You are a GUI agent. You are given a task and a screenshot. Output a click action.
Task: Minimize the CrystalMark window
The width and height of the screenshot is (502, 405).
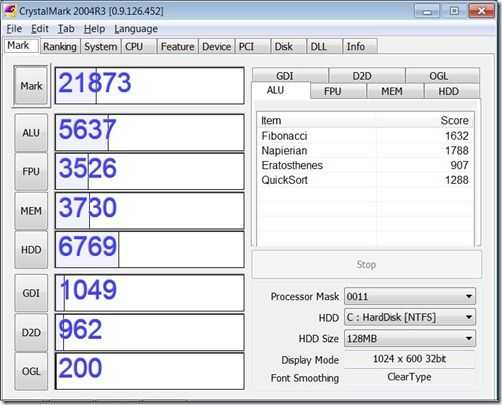(427, 11)
